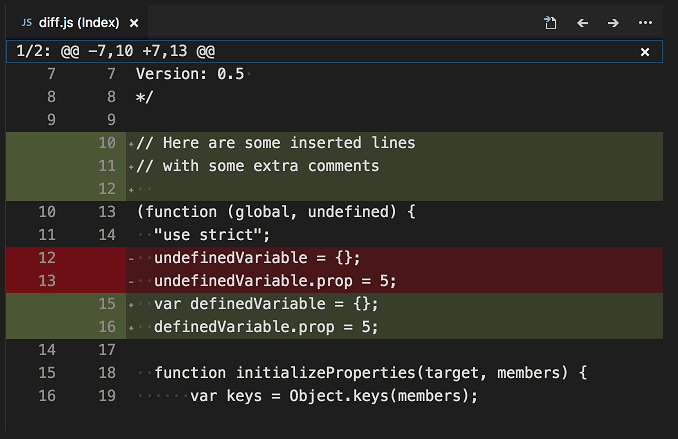Click the open file icon in the editor toolbar

(550, 22)
